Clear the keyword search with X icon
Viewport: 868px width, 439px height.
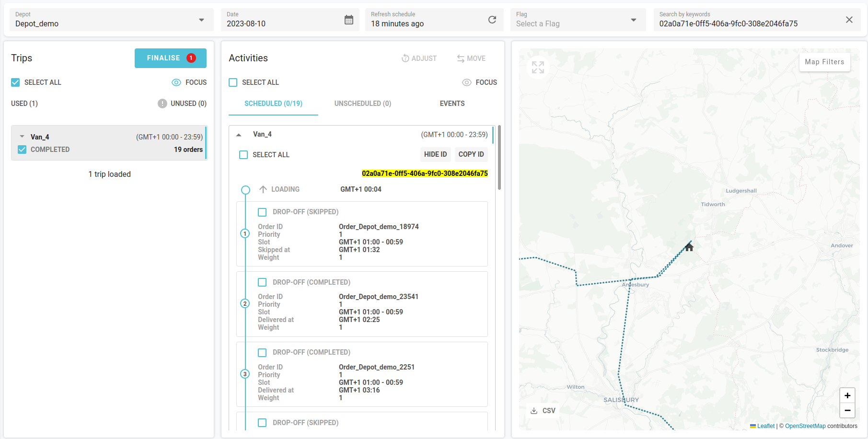(849, 20)
